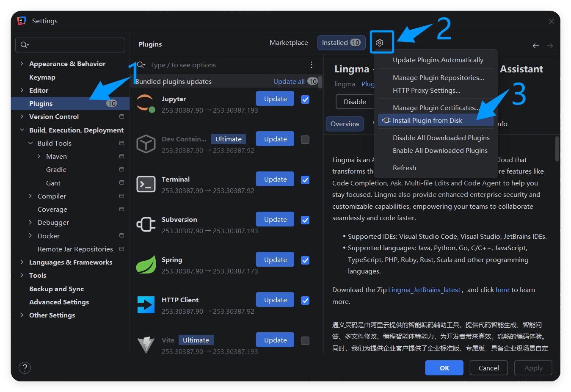Click the Update all link
571x392 pixels.
pos(289,81)
